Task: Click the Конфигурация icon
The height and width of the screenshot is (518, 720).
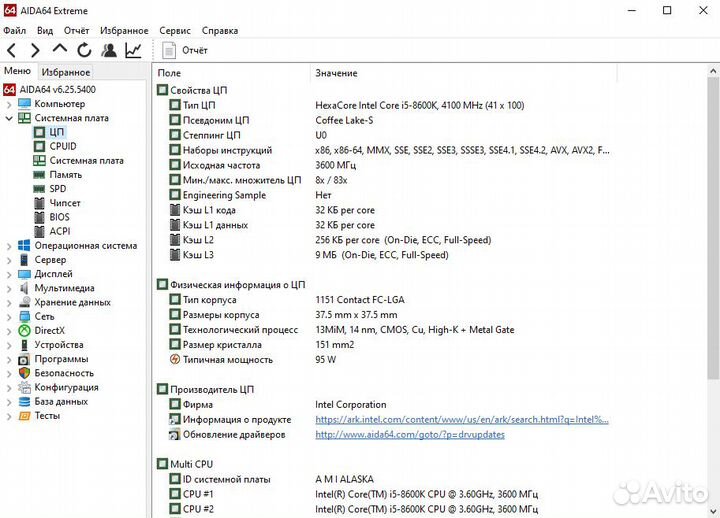Action: 24,388
